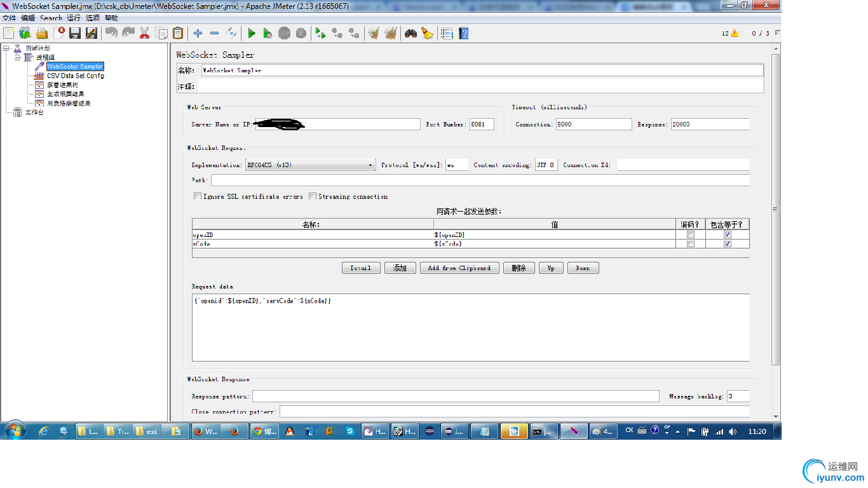Click the Clear results broom icon
The width and height of the screenshot is (868, 488).
click(x=374, y=33)
